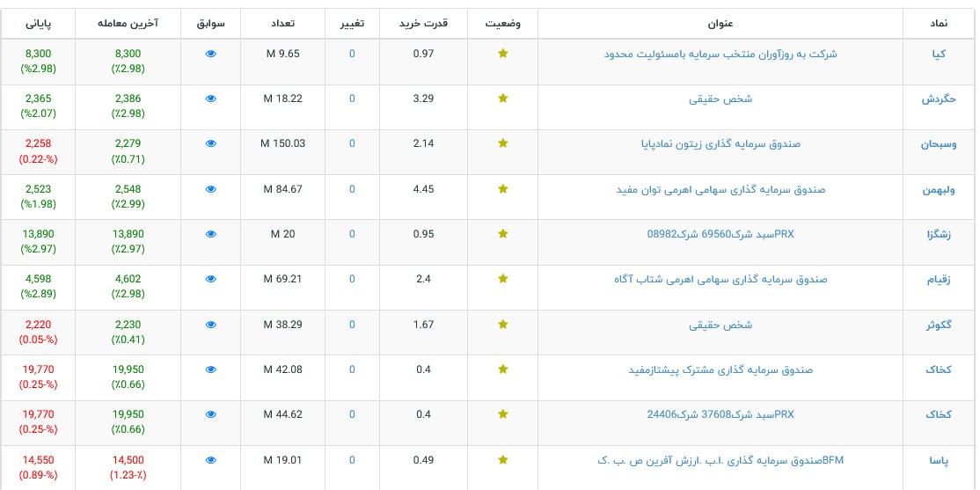Toggle the star in the زقیام row
The height and width of the screenshot is (490, 980).
click(x=502, y=279)
